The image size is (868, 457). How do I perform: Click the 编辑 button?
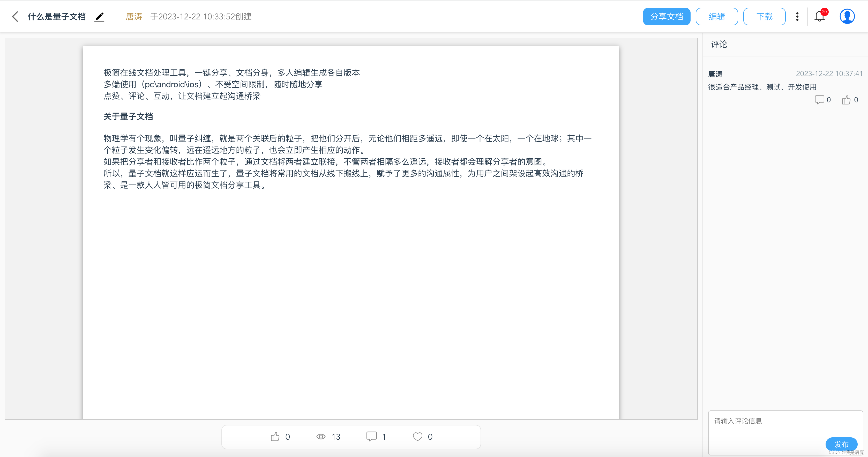pyautogui.click(x=717, y=17)
